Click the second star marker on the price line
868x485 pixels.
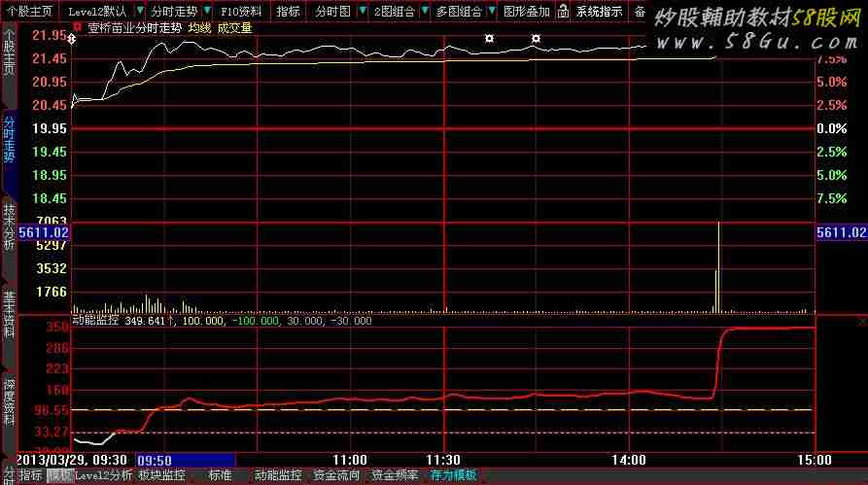point(536,39)
